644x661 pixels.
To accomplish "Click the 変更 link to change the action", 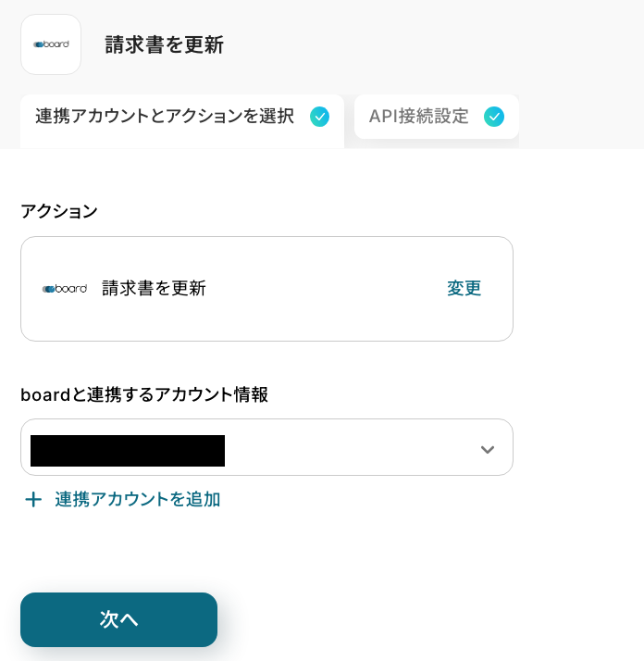I will (464, 289).
